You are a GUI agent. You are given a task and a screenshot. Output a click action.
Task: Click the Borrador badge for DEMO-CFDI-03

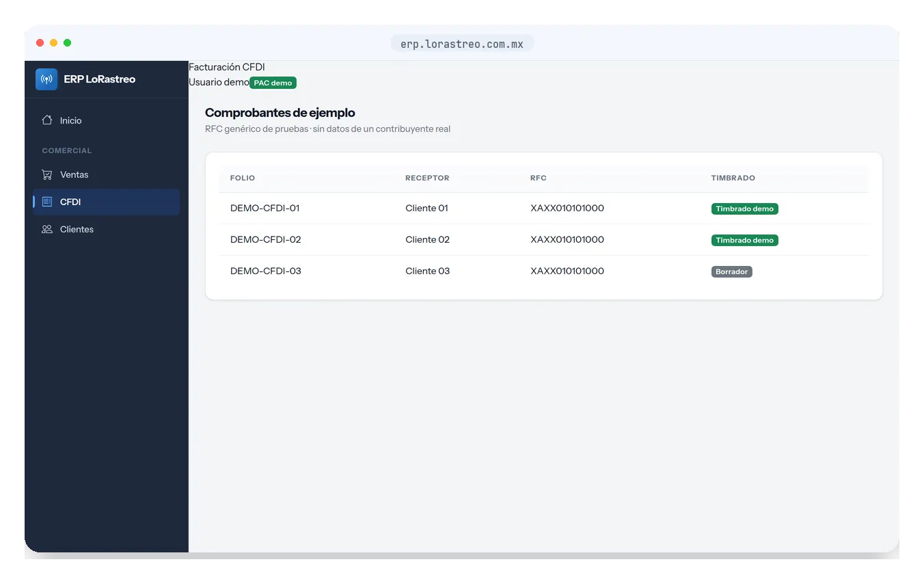731,272
